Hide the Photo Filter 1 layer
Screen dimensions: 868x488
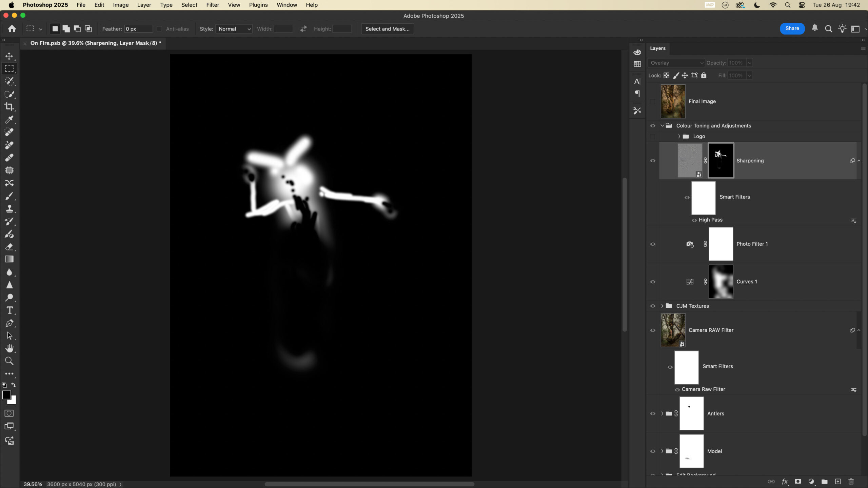click(x=653, y=244)
